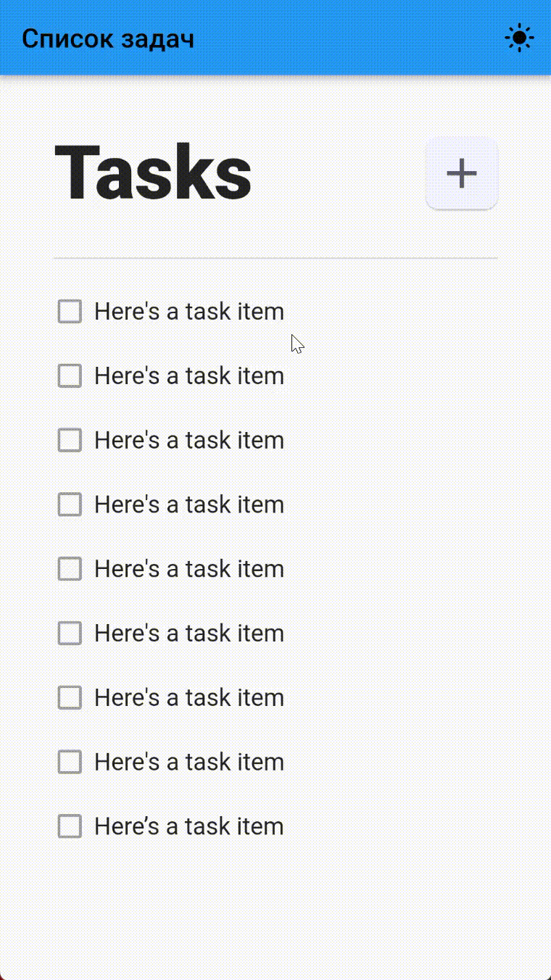Image resolution: width=551 pixels, height=980 pixels.
Task: Click the Tasks heading
Action: [153, 173]
